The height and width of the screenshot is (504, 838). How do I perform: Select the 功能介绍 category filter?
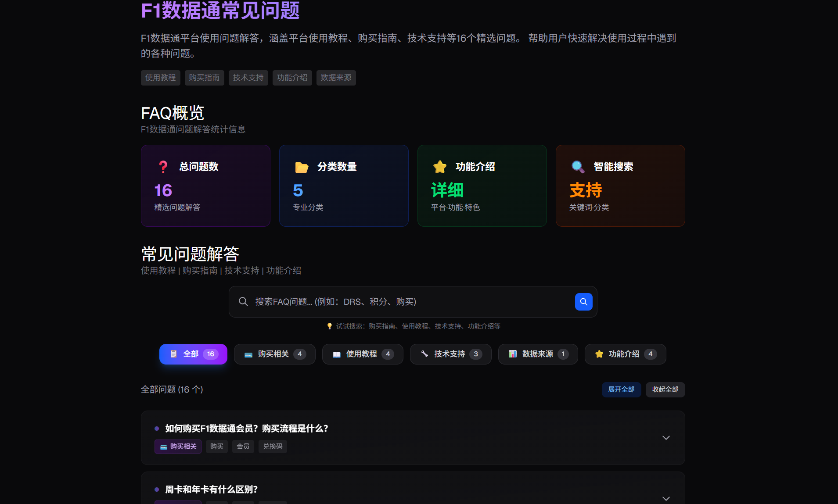pos(625,354)
